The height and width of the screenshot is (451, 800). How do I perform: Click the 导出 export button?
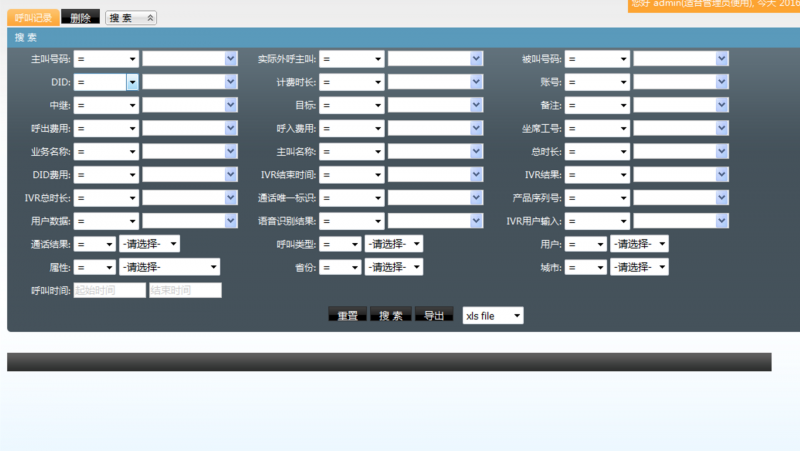(433, 315)
